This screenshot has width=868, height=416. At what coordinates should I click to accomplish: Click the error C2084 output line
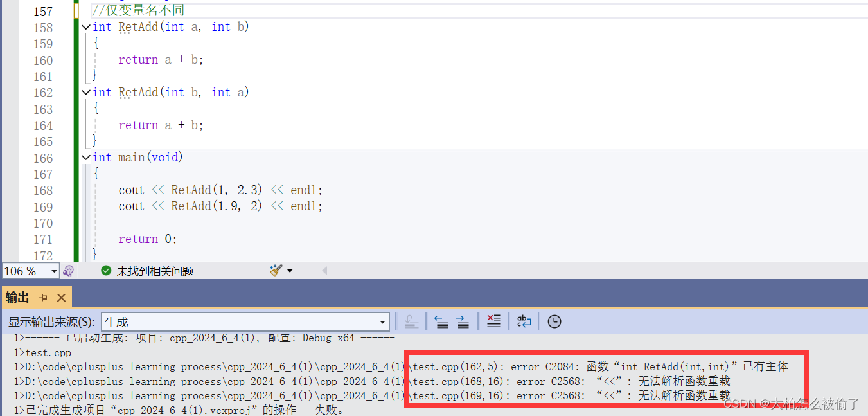pos(400,367)
